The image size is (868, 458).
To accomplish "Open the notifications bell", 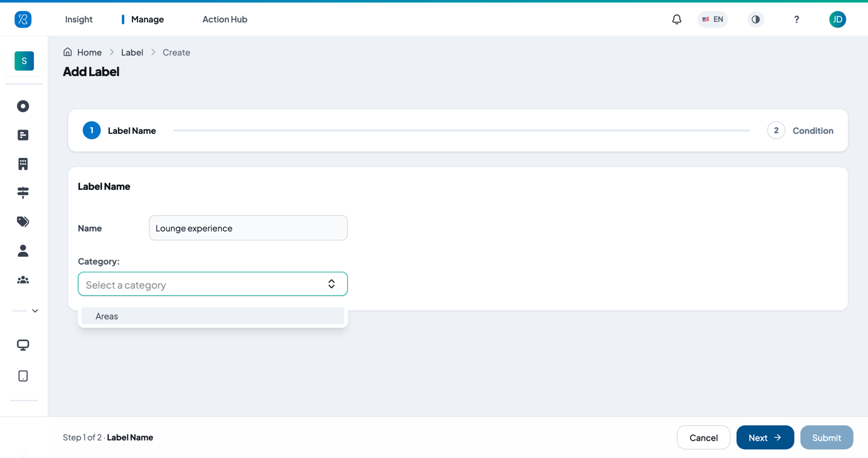I will click(677, 19).
